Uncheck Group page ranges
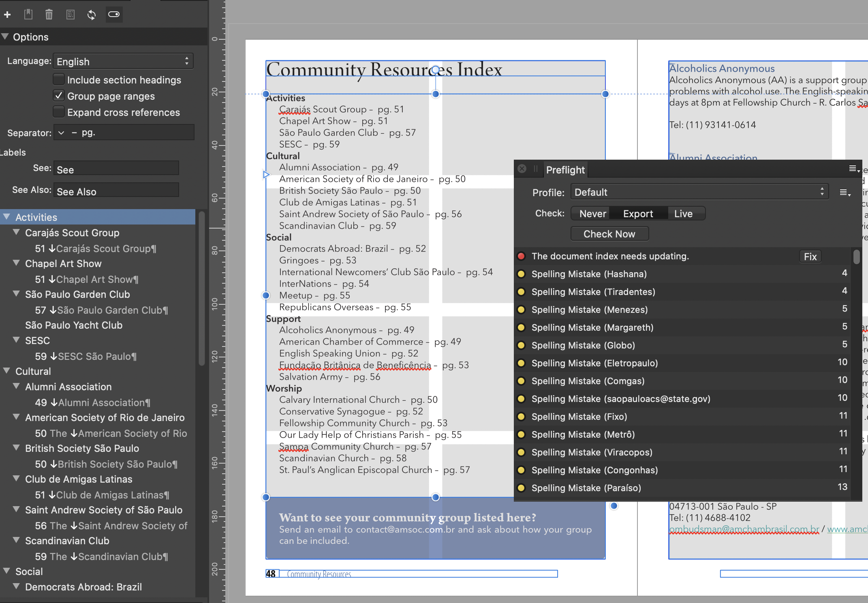 click(x=59, y=96)
